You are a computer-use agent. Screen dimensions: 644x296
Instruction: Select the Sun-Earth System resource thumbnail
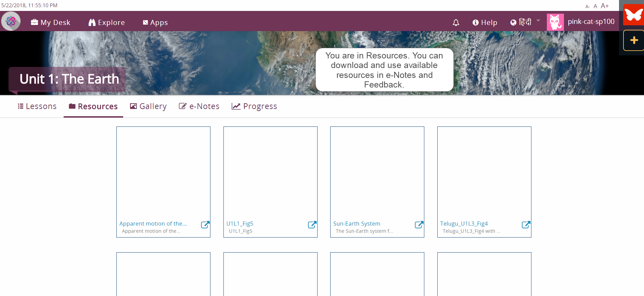(377, 173)
